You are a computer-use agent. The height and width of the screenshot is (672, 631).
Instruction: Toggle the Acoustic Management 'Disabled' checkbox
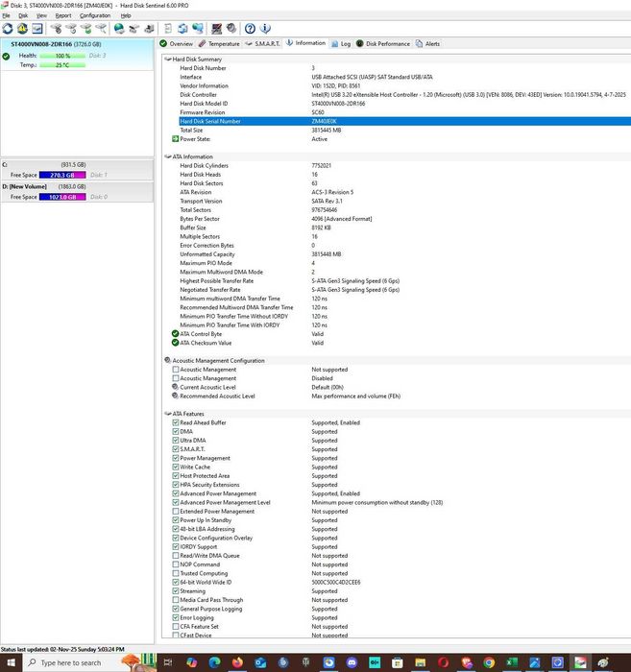(x=176, y=378)
